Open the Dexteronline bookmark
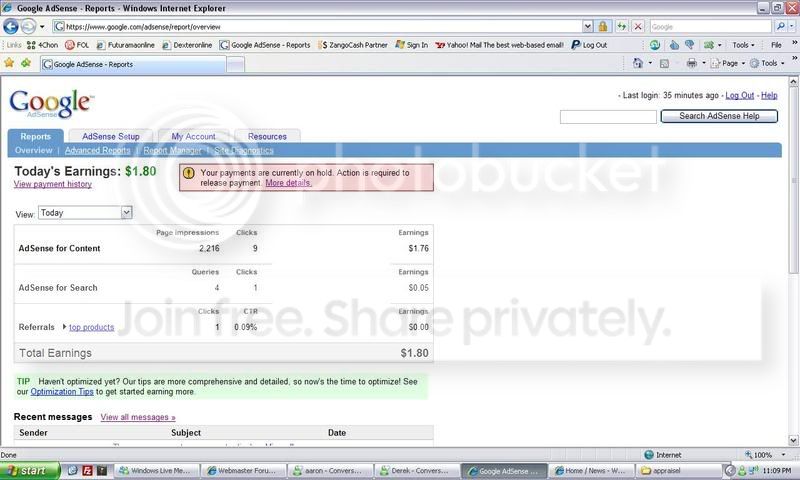The image size is (800, 480). 187,45
